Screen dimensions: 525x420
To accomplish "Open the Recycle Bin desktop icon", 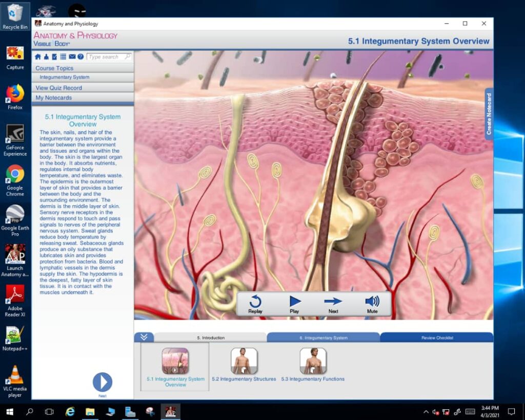I will click(x=15, y=16).
